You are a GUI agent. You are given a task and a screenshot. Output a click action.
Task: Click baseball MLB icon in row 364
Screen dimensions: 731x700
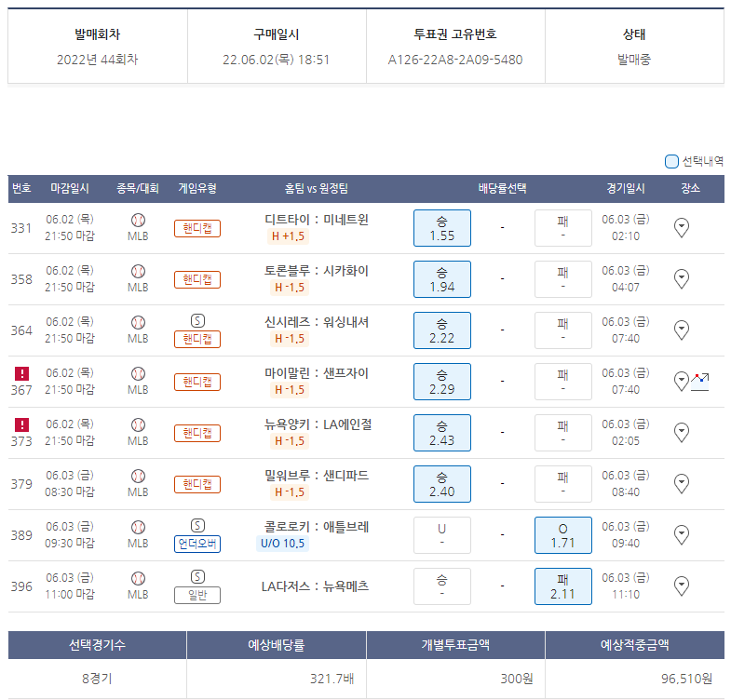138,322
